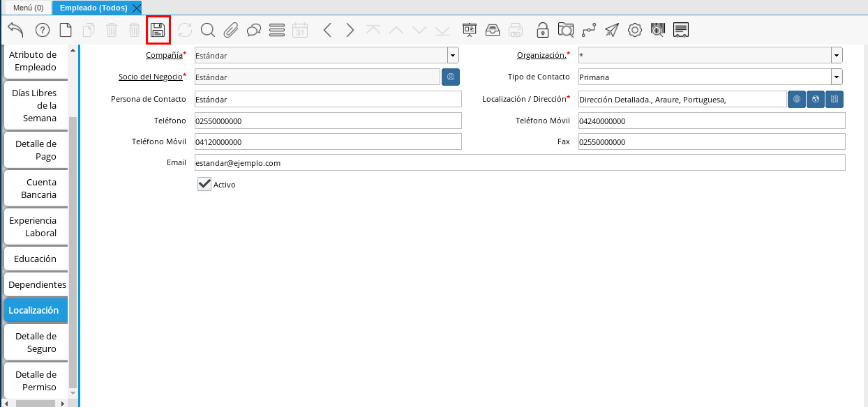Open the help icon in toolbar
This screenshot has height=407, width=868.
click(43, 30)
